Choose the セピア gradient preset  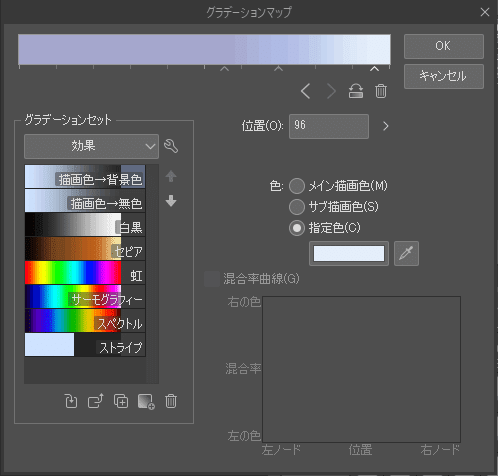pyautogui.click(x=85, y=249)
